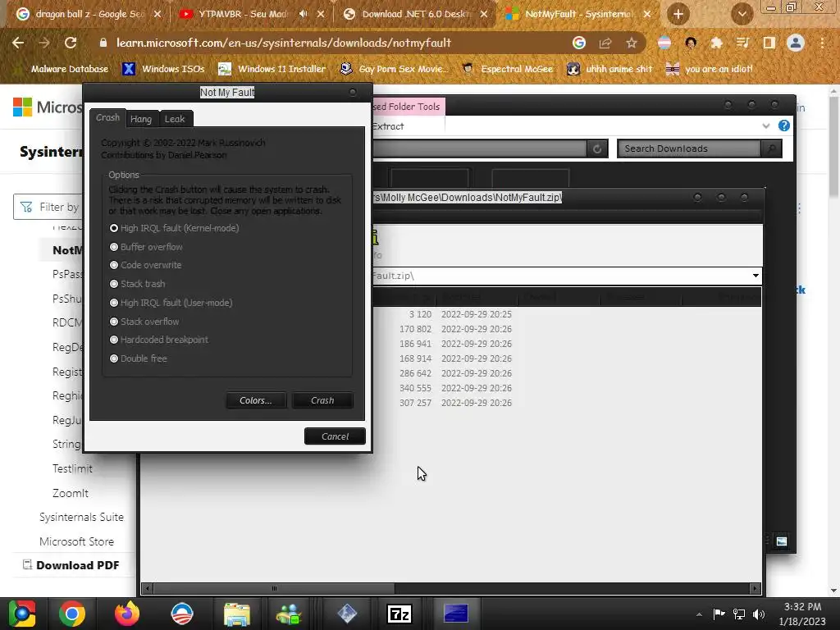Image resolution: width=840 pixels, height=630 pixels.
Task: Open a new Chrome tab
Action: [678, 14]
